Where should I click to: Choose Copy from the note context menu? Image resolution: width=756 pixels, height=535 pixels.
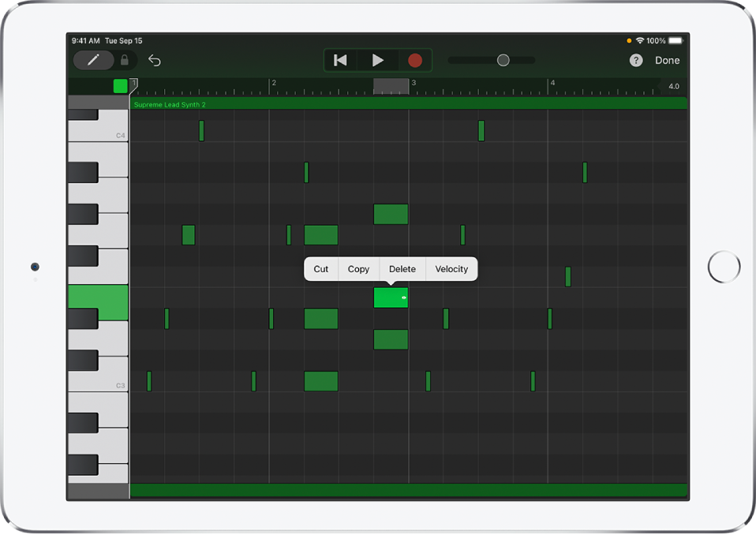[358, 269]
